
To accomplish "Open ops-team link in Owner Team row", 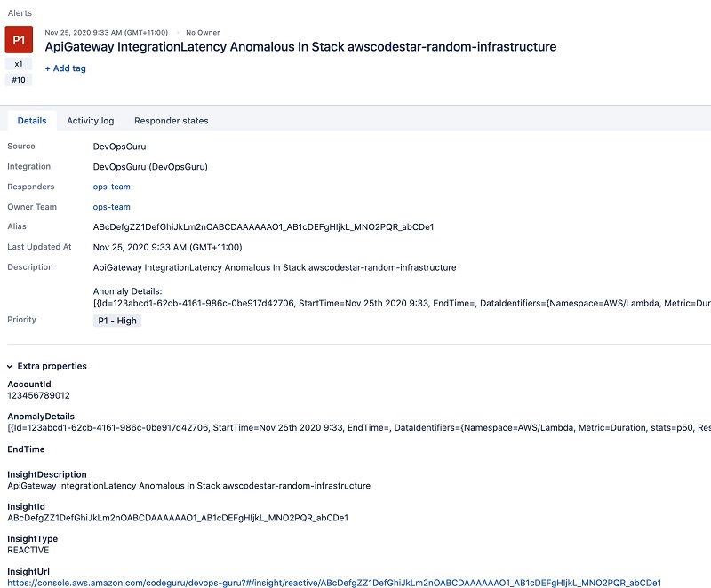I will click(112, 207).
